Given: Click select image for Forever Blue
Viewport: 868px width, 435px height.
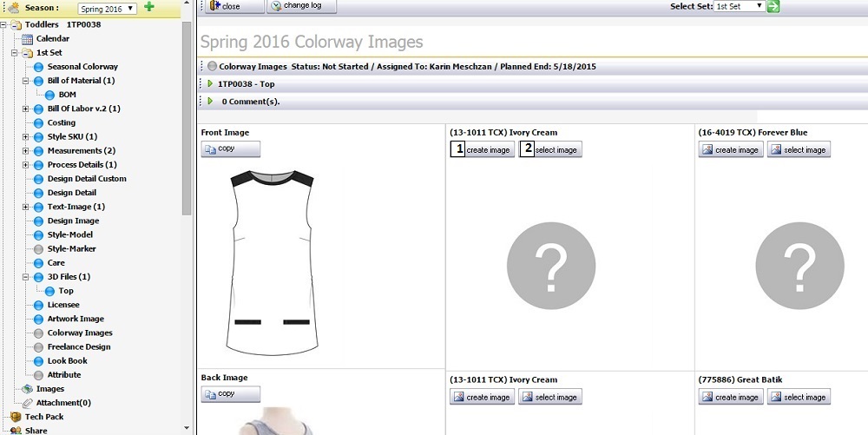Looking at the screenshot, I should (799, 149).
